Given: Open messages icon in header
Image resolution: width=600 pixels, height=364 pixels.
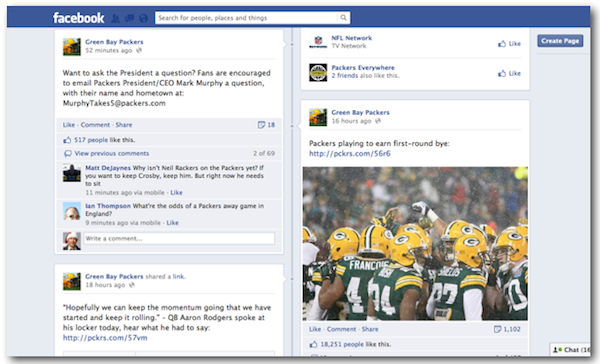Looking at the screenshot, I should tap(129, 18).
